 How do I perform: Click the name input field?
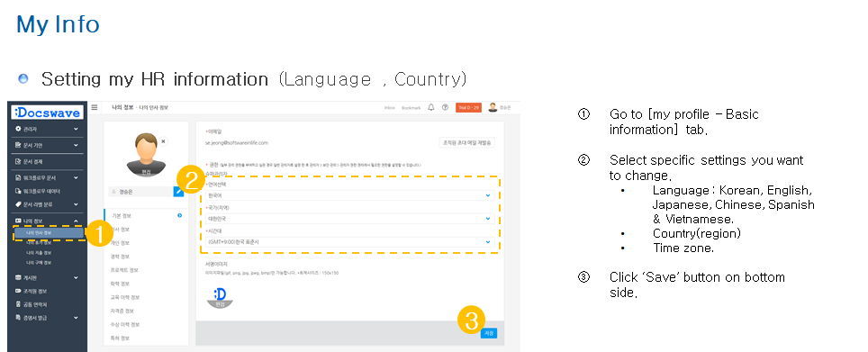[x=141, y=192]
